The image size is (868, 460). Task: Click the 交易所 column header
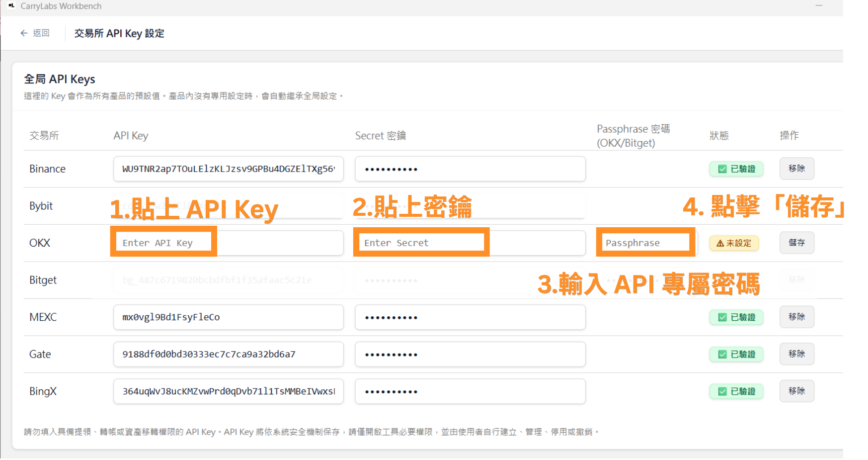44,136
